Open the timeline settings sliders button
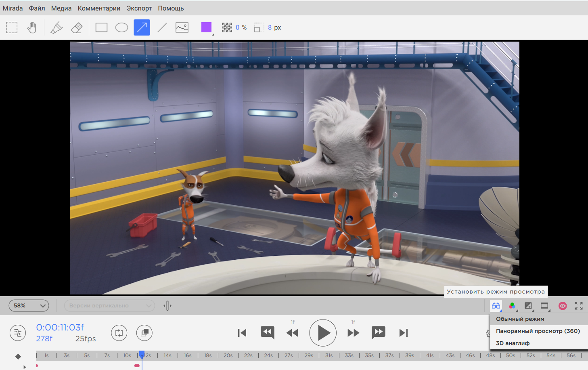 pyautogui.click(x=18, y=333)
